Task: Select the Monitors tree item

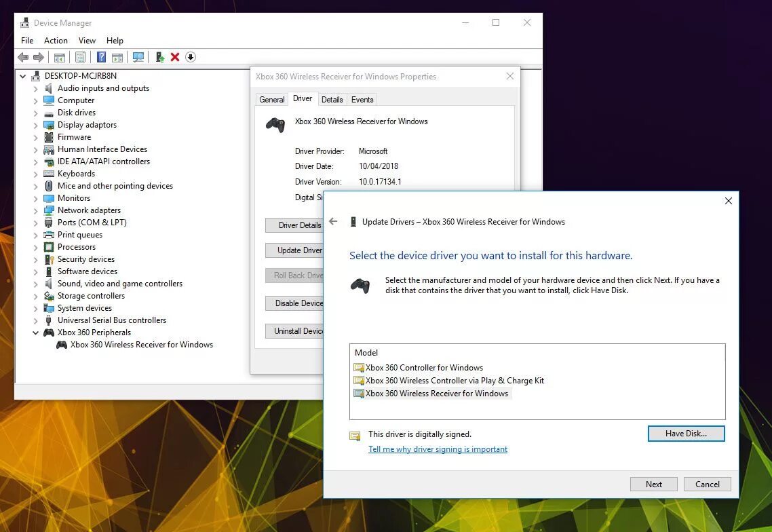Action: coord(74,198)
